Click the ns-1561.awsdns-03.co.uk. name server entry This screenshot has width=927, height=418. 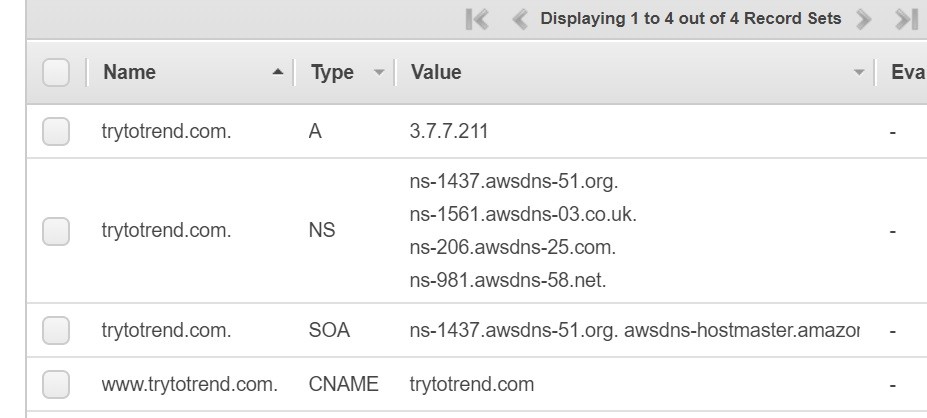click(x=523, y=214)
